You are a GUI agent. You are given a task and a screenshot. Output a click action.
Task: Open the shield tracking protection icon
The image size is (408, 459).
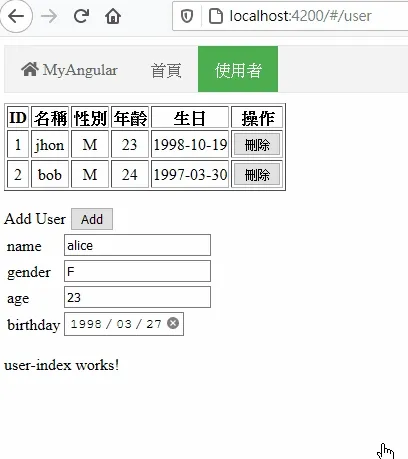pyautogui.click(x=187, y=16)
